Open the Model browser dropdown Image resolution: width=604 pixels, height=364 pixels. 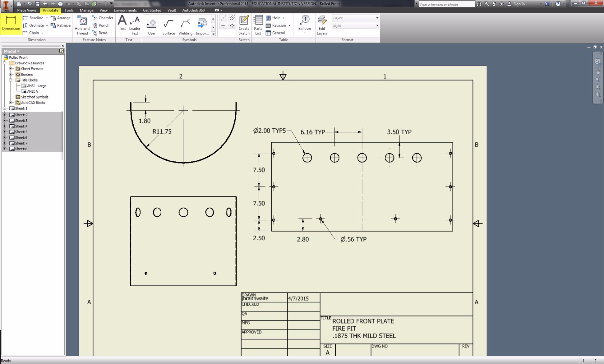tap(12, 51)
